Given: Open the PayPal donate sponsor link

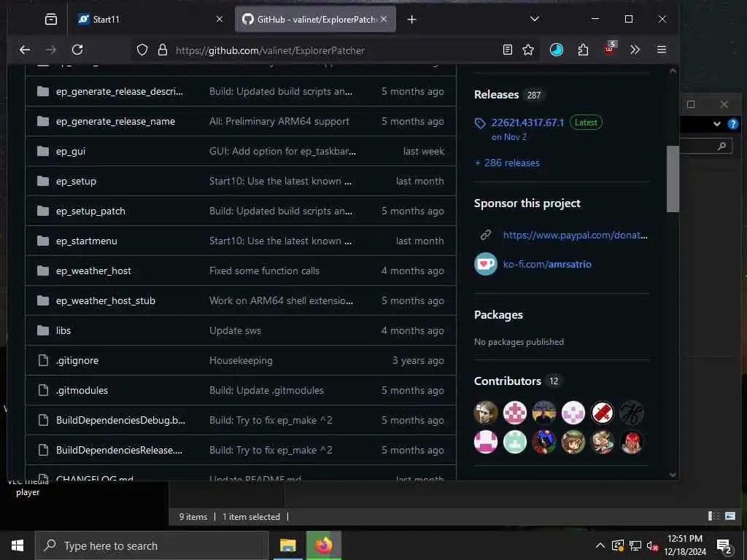Looking at the screenshot, I should [x=575, y=235].
